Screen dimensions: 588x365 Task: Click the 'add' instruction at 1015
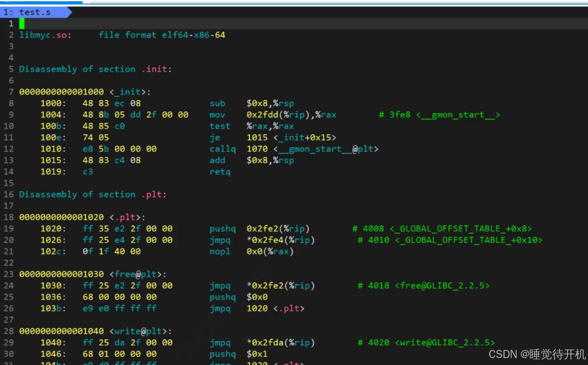[x=217, y=160]
